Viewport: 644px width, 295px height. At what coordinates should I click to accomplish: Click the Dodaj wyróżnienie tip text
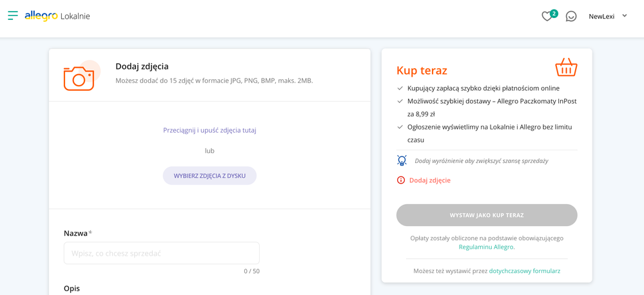pos(482,161)
